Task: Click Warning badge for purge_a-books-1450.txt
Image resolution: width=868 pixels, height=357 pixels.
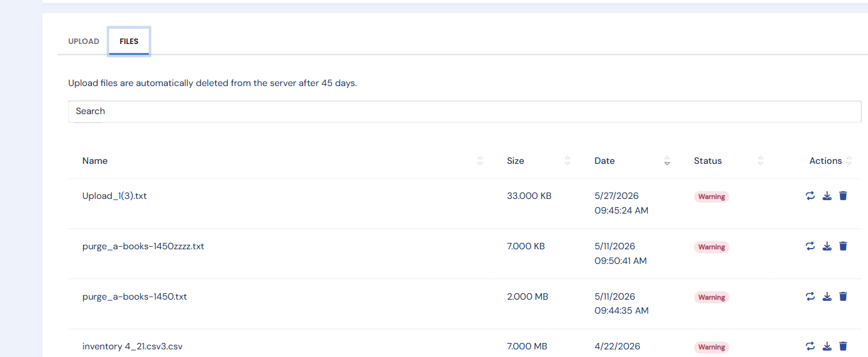Action: click(x=712, y=298)
